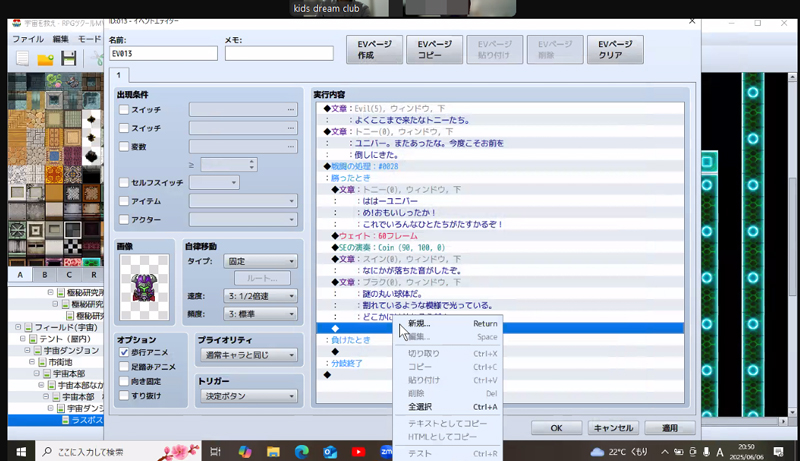Click the IME input mode A indicator
Screen dimensions: 800x461
click(x=719, y=452)
